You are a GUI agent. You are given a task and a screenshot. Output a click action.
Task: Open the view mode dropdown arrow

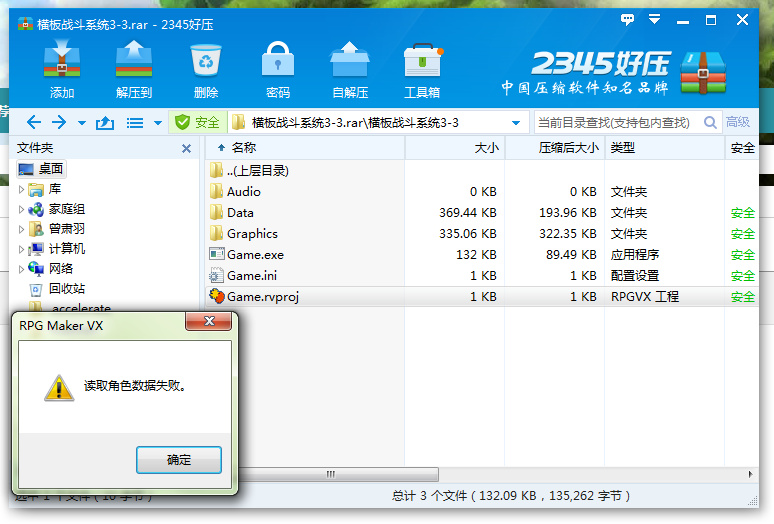[158, 122]
